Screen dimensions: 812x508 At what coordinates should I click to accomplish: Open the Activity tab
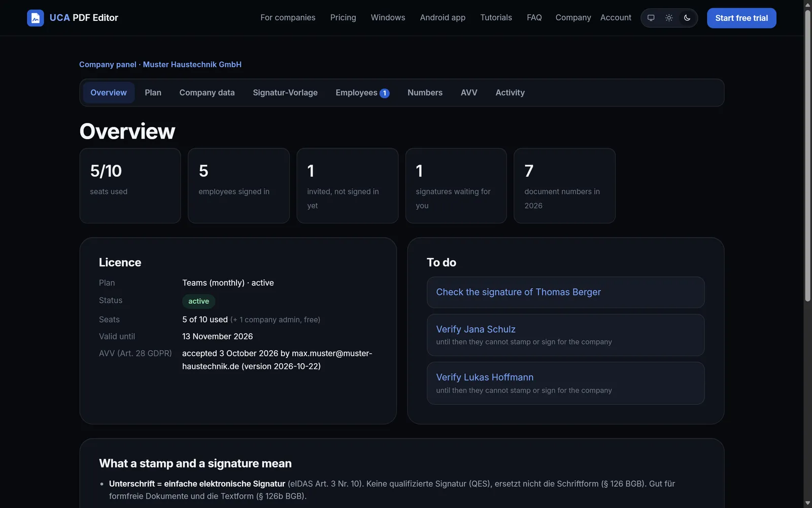pos(510,92)
